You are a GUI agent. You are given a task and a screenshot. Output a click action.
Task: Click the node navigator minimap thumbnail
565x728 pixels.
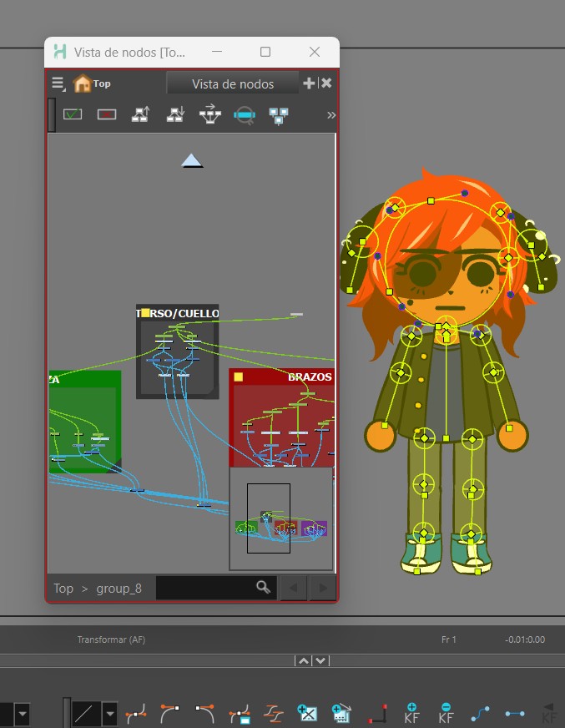coord(281,518)
